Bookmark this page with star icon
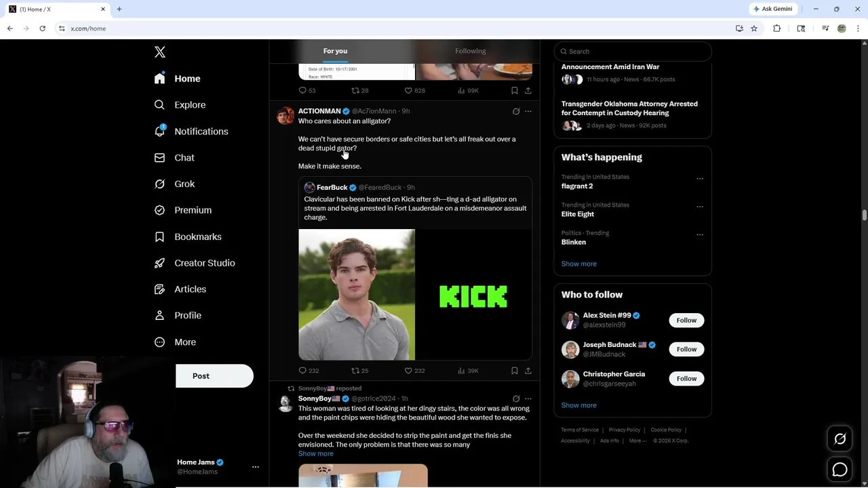868x488 pixels. pyautogui.click(x=754, y=28)
